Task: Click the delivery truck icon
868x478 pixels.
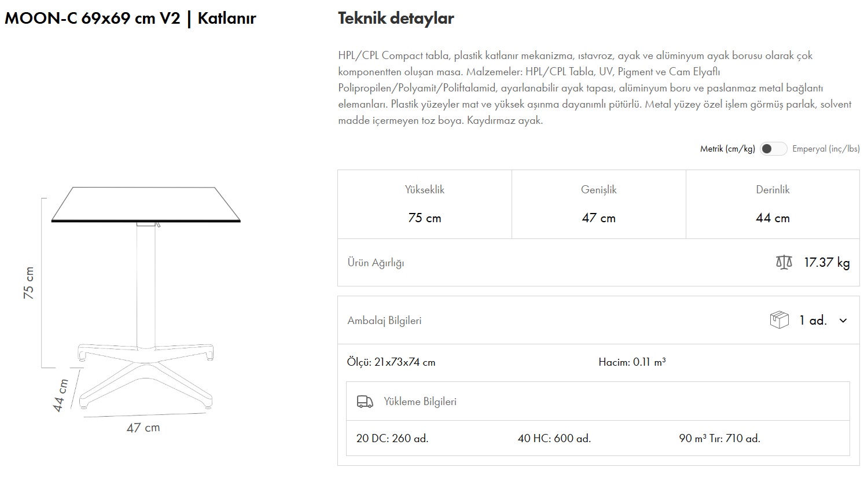Action: pyautogui.click(x=365, y=402)
